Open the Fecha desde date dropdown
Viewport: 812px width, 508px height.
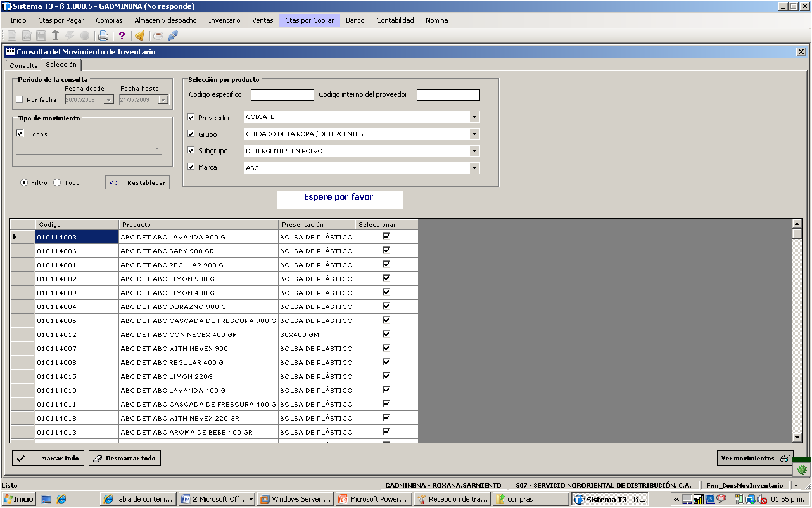(x=109, y=99)
